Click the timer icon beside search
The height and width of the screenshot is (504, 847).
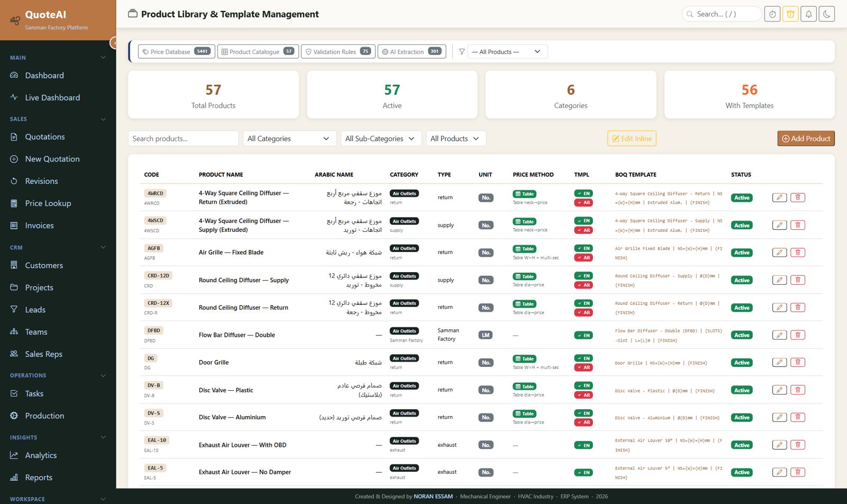click(772, 14)
